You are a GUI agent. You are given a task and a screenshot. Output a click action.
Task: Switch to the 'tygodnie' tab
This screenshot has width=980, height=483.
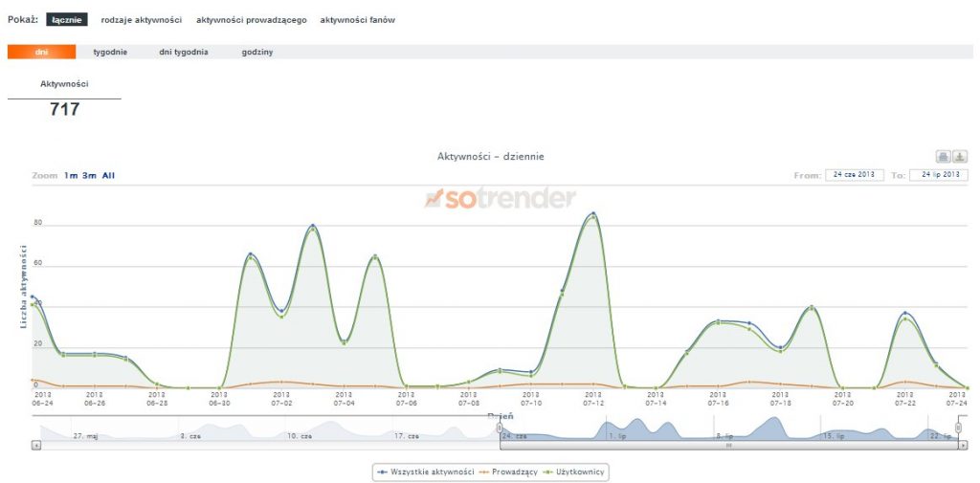[x=110, y=53]
